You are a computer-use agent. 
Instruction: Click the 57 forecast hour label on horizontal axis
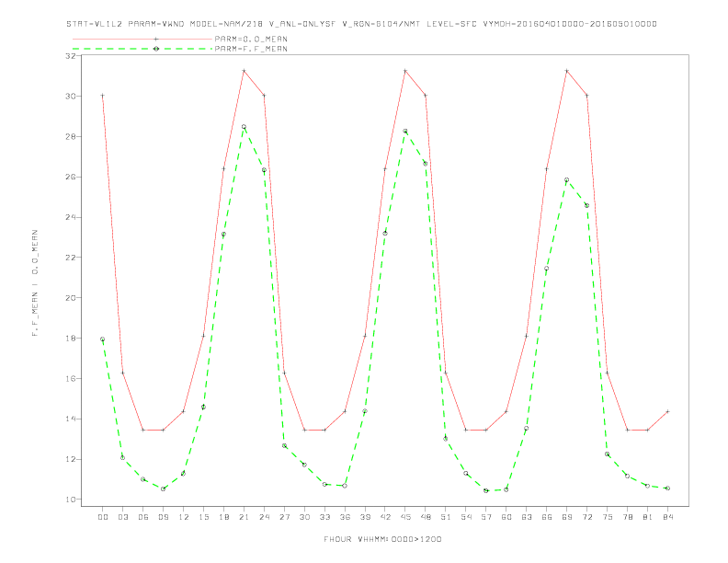pos(486,517)
